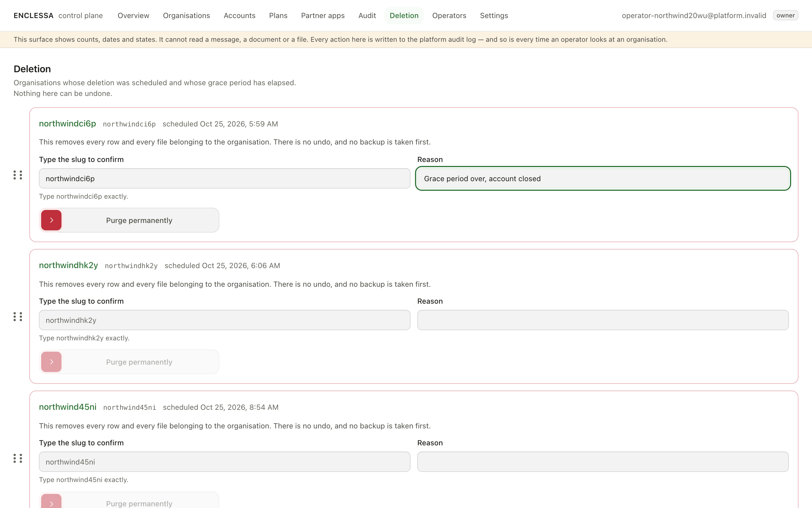Open the Operators tab
The height and width of the screenshot is (508, 812).
tap(449, 16)
